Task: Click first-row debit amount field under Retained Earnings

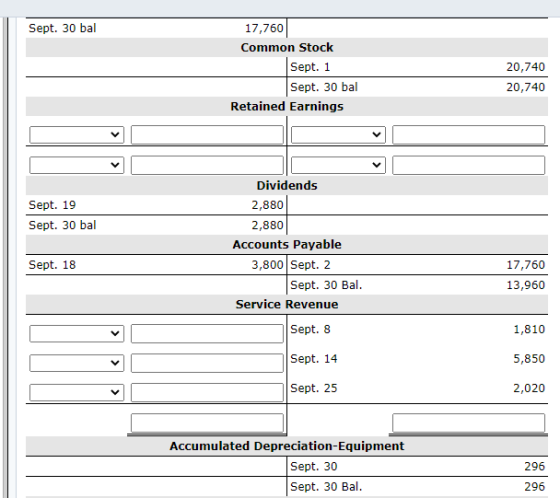Action: [x=207, y=135]
